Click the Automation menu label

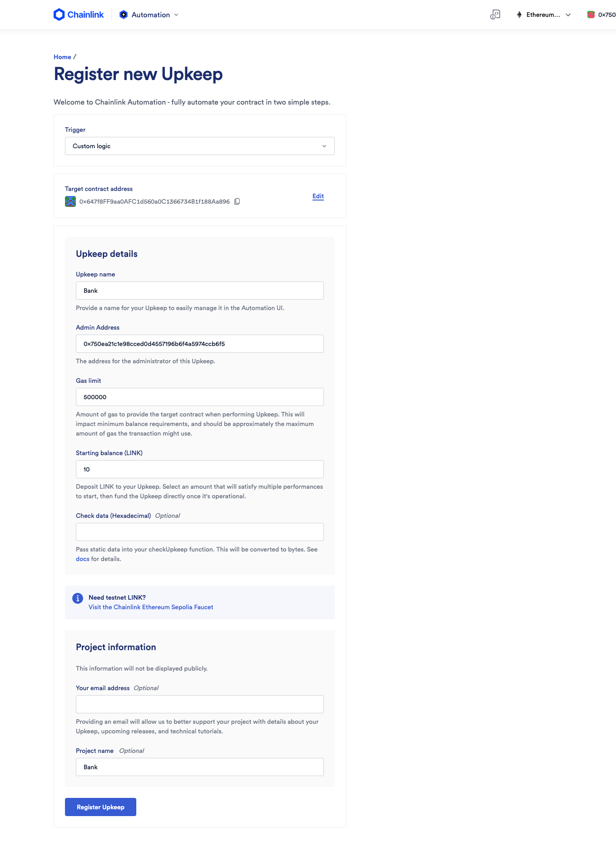pos(151,15)
